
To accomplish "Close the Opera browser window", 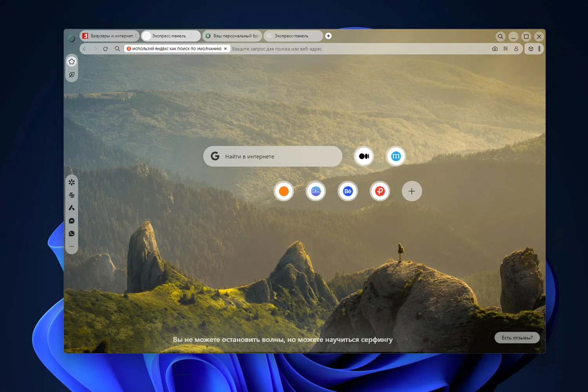I will (539, 36).
